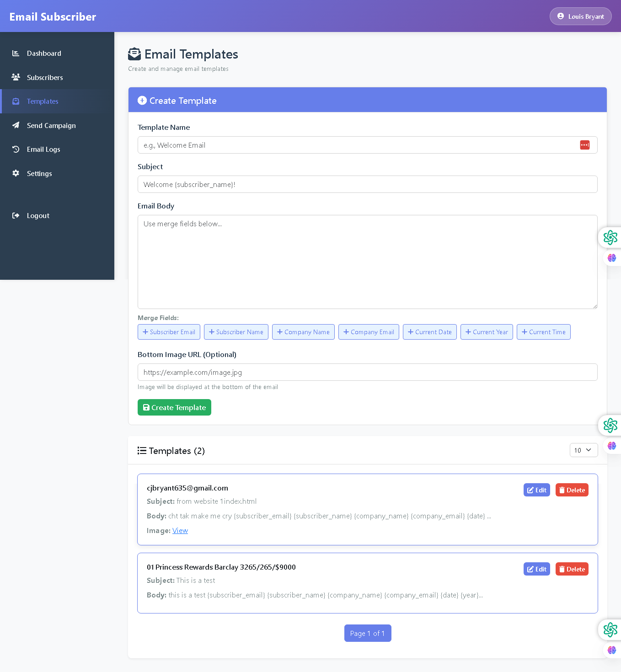The image size is (621, 672).
Task: Open the Send Campaign menu item
Action: tap(51, 125)
